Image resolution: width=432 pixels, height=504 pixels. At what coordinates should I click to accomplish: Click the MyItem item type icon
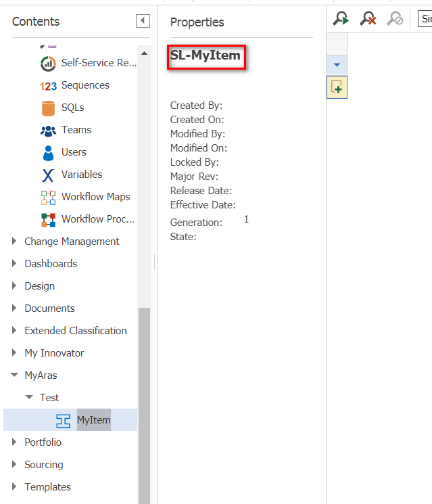point(63,421)
